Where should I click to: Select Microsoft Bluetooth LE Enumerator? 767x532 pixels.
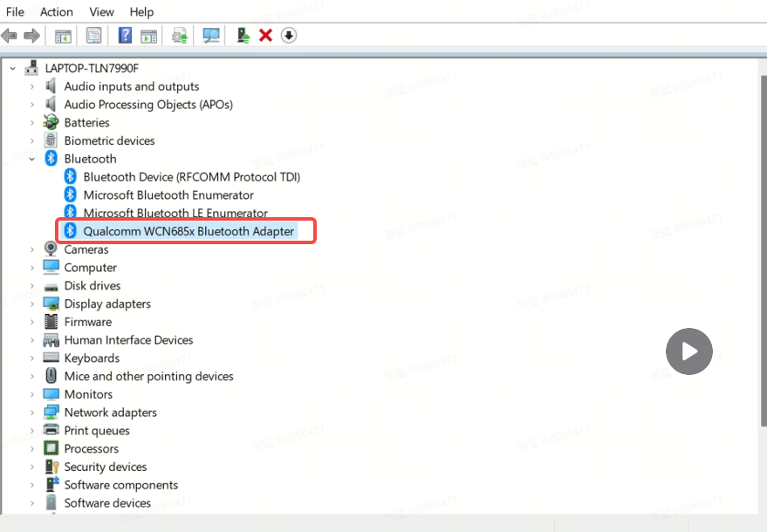175,213
